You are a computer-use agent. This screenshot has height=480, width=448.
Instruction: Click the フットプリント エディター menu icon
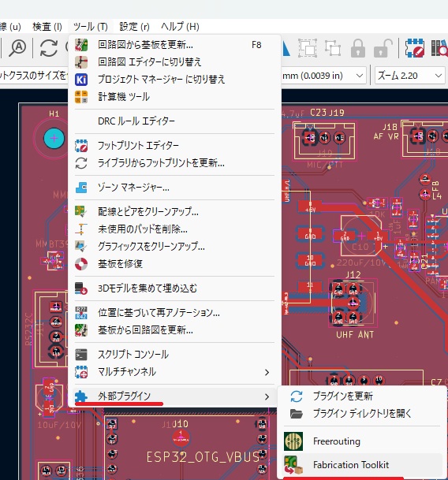pos(81,145)
